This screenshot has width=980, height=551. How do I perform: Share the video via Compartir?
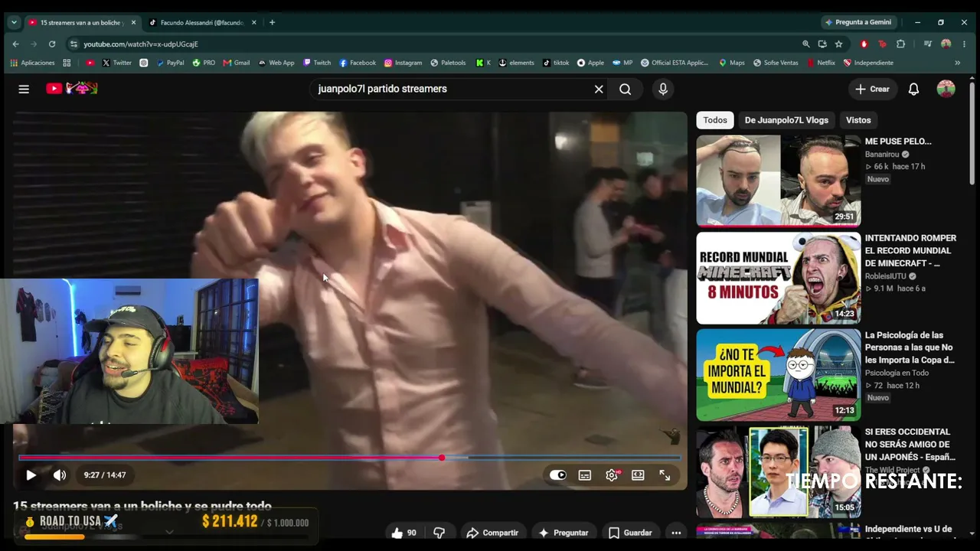492,533
